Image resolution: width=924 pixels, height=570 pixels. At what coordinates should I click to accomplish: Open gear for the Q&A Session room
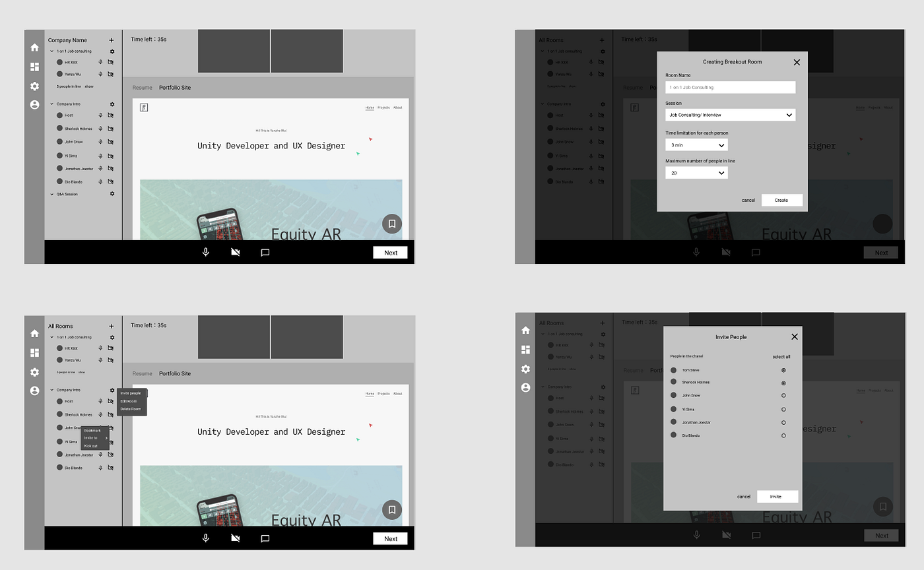tap(112, 194)
